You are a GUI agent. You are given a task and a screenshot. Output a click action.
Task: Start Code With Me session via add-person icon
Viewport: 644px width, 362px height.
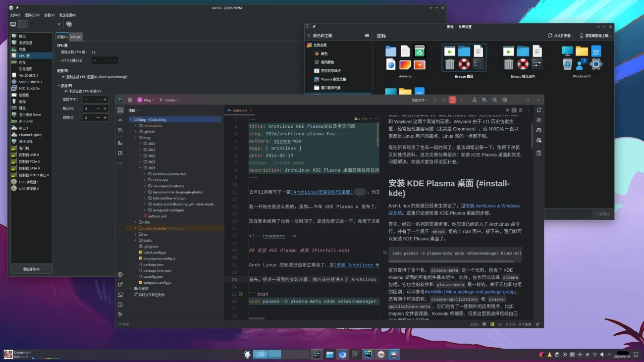(x=475, y=100)
